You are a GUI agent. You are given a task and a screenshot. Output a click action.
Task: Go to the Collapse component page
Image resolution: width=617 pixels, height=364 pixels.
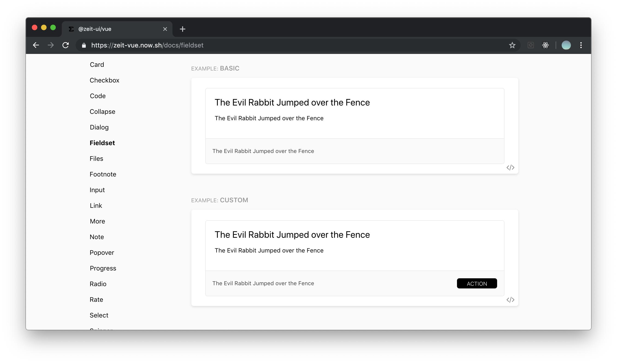click(102, 112)
